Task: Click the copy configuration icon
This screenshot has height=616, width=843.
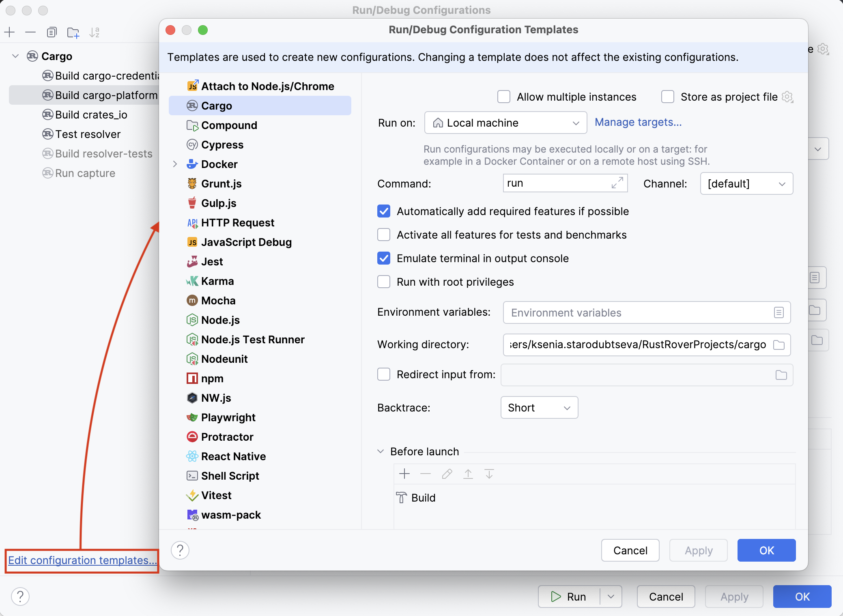Action: pos(52,32)
